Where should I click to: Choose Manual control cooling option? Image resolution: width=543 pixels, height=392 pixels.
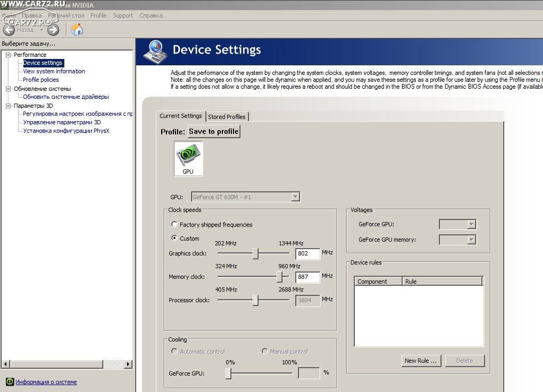pyautogui.click(x=264, y=351)
